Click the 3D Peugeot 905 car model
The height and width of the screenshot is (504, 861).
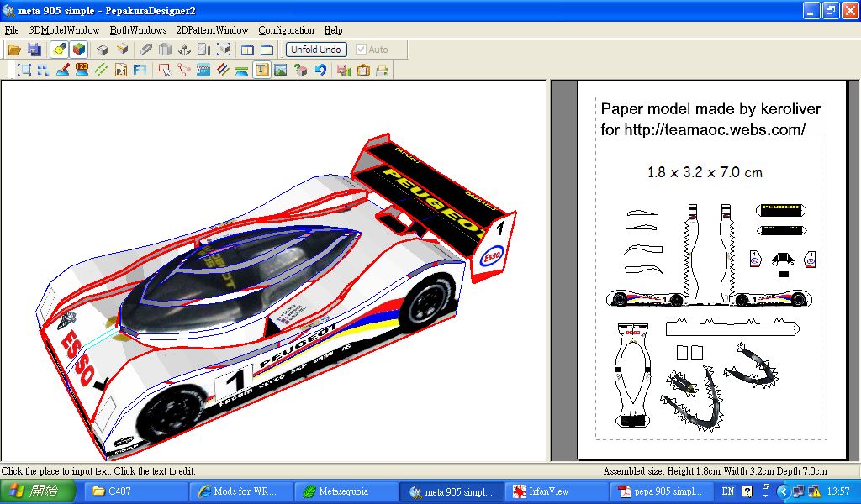coord(275,297)
